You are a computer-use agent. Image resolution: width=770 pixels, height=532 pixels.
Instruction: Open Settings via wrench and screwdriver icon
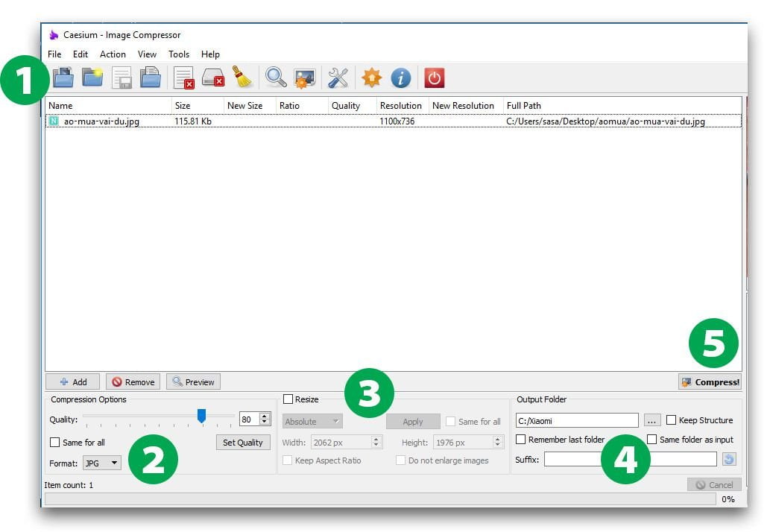[338, 77]
